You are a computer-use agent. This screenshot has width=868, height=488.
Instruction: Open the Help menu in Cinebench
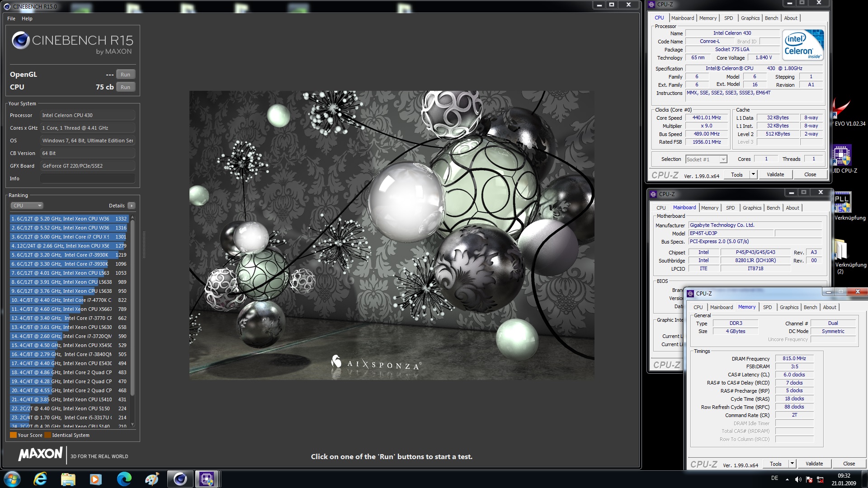[x=27, y=19]
